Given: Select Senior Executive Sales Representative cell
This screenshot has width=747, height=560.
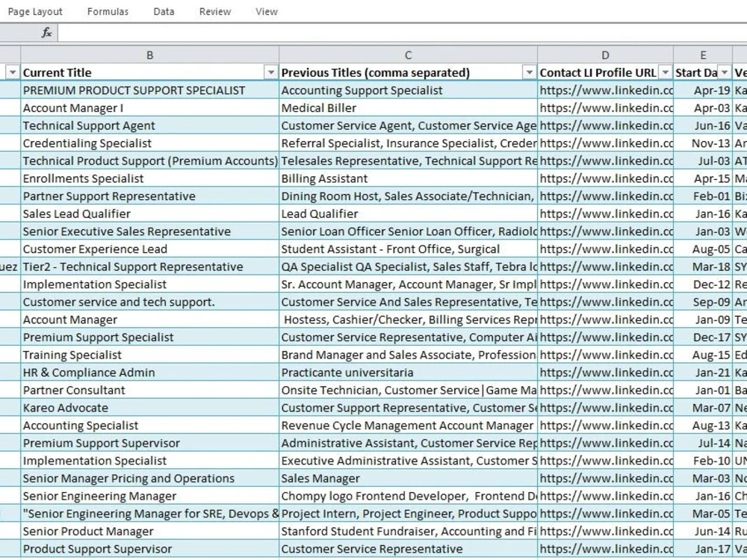Looking at the screenshot, I should [x=149, y=231].
